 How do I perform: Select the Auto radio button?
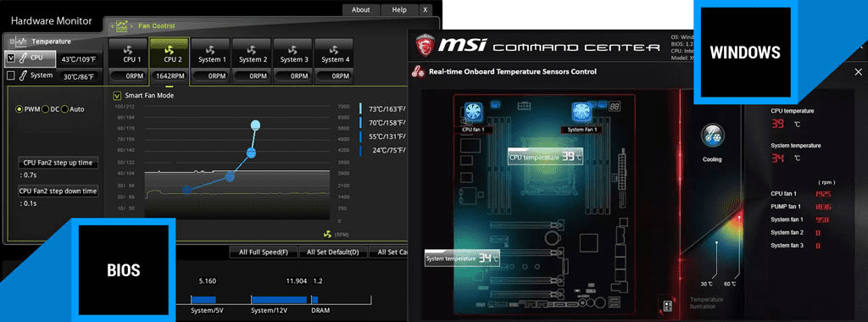click(64, 109)
